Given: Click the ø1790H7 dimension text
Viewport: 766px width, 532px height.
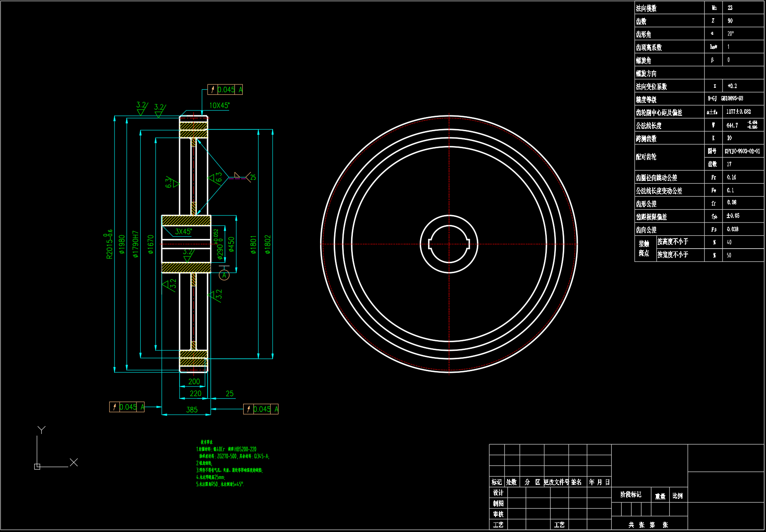Looking at the screenshot, I should 136,244.
